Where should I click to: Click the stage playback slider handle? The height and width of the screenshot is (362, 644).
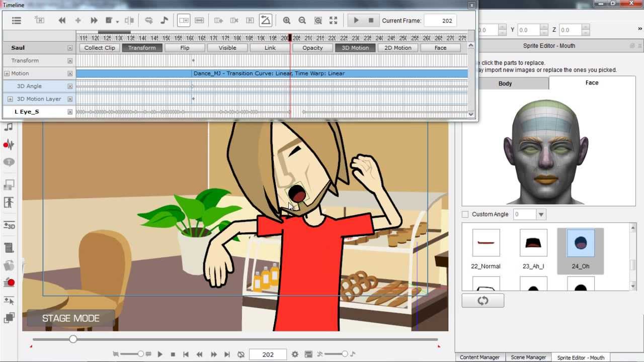coord(73,339)
